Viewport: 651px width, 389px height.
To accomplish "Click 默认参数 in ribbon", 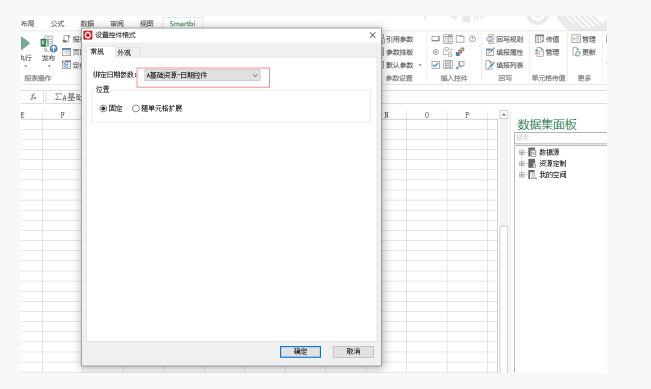I will pos(398,65).
